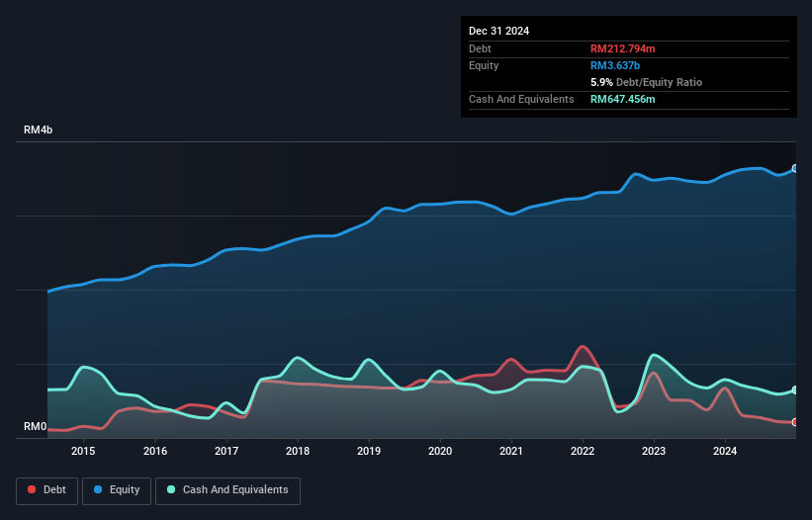812x520 pixels.
Task: Click the 2017 x-axis label
Action: 226,451
